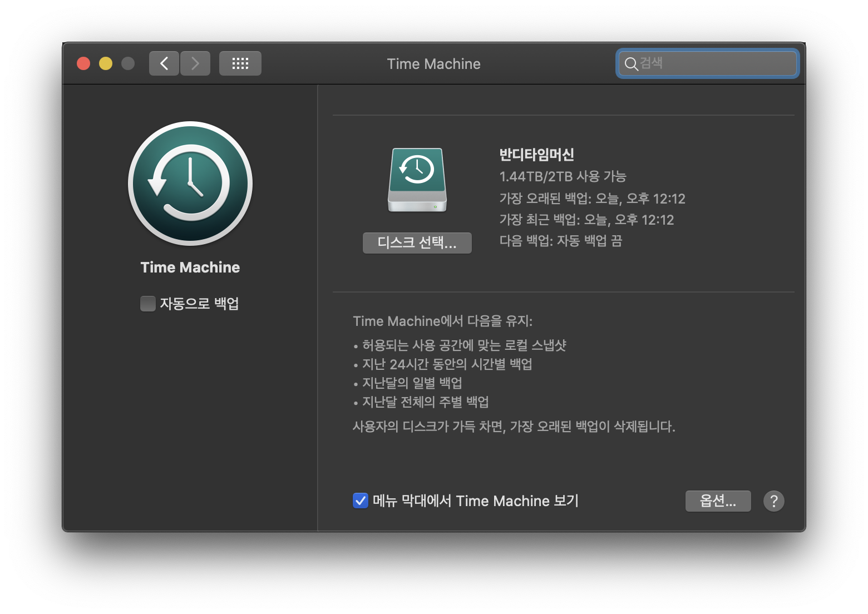868x614 pixels.
Task: Go forward with the right arrow button
Action: pos(195,63)
